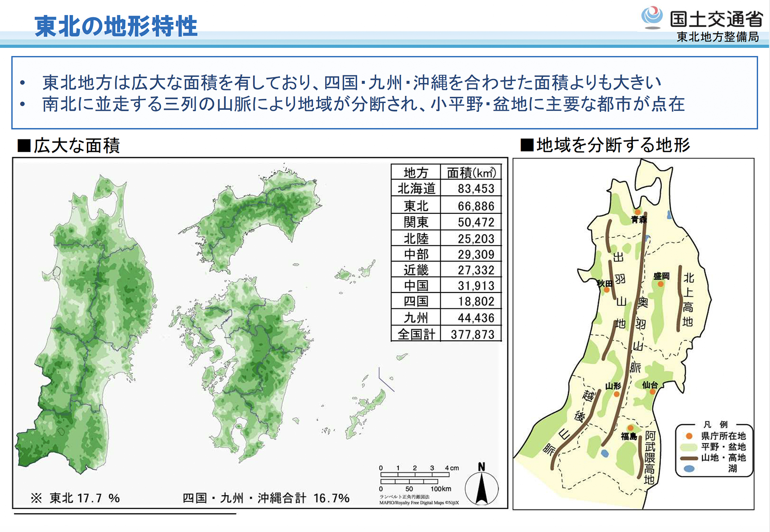Click the 四国・九州・沖縄合計 16.7% caption
Screen dimensions: 770x532
[x=266, y=498]
